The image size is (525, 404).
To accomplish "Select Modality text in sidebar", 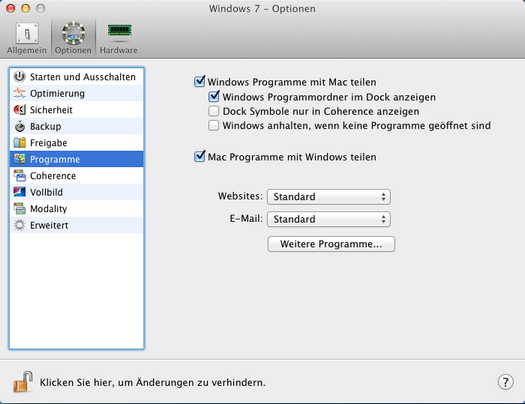I will click(49, 209).
